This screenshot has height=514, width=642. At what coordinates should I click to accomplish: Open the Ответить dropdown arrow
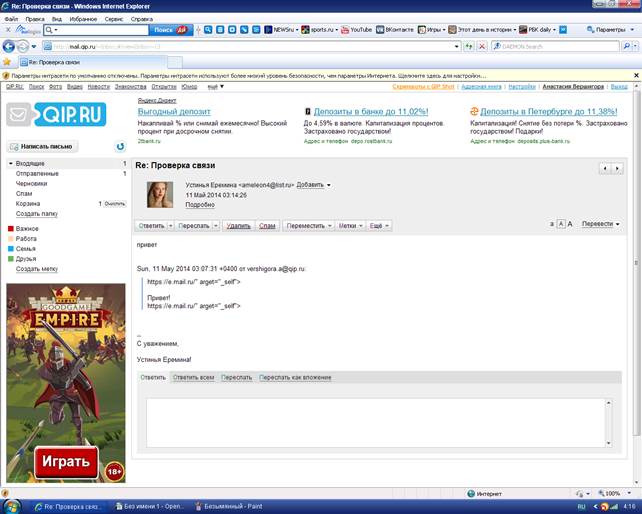point(170,226)
